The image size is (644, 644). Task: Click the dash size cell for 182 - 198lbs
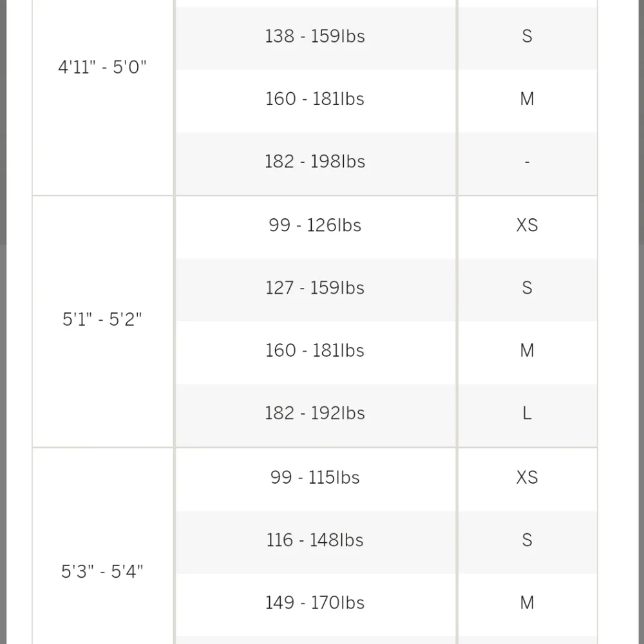pyautogui.click(x=527, y=164)
